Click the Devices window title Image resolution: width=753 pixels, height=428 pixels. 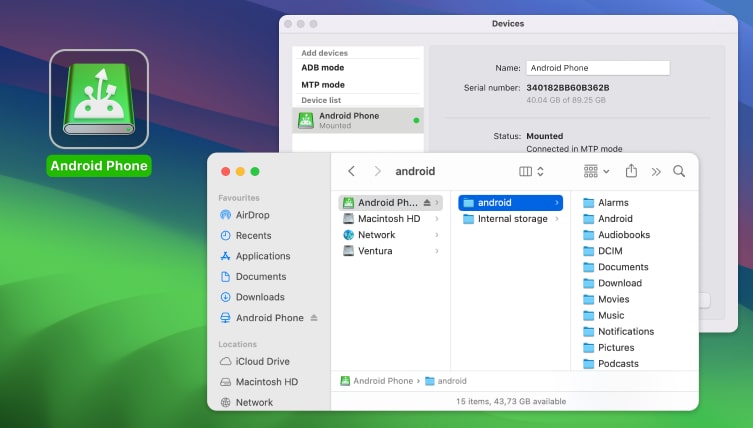pyautogui.click(x=508, y=24)
